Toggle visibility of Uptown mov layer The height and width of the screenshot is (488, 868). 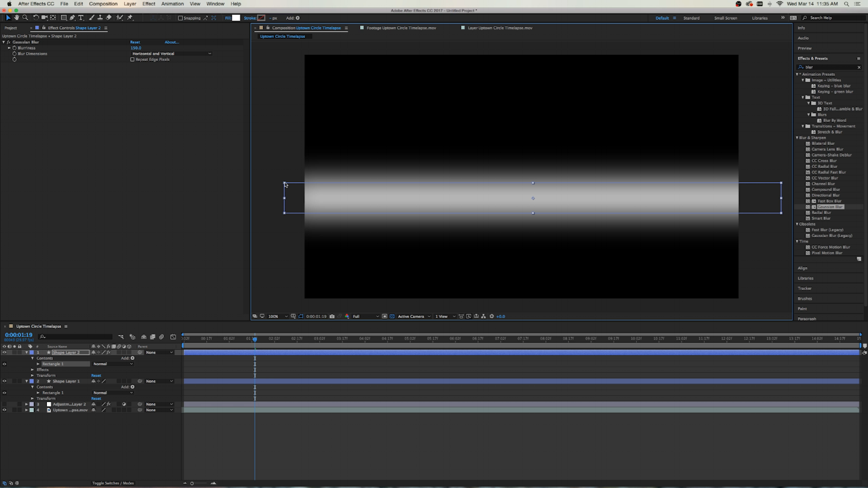(4, 410)
